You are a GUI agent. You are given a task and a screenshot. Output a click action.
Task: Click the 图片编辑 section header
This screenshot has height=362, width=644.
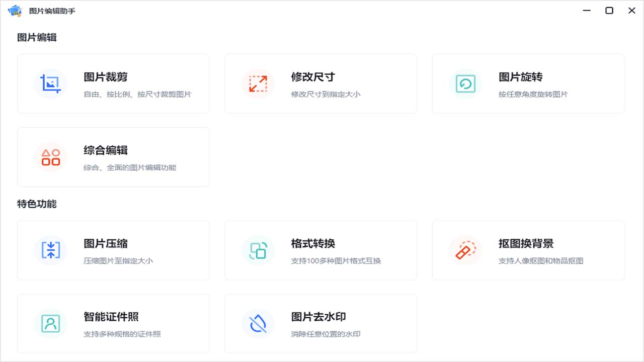coord(36,37)
